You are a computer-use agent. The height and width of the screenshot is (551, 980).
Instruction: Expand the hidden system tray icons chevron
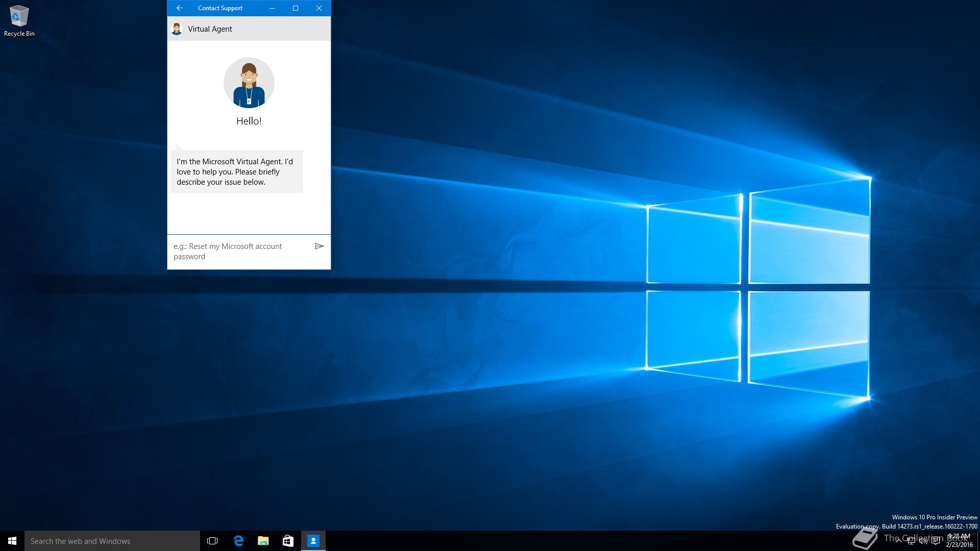click(898, 541)
